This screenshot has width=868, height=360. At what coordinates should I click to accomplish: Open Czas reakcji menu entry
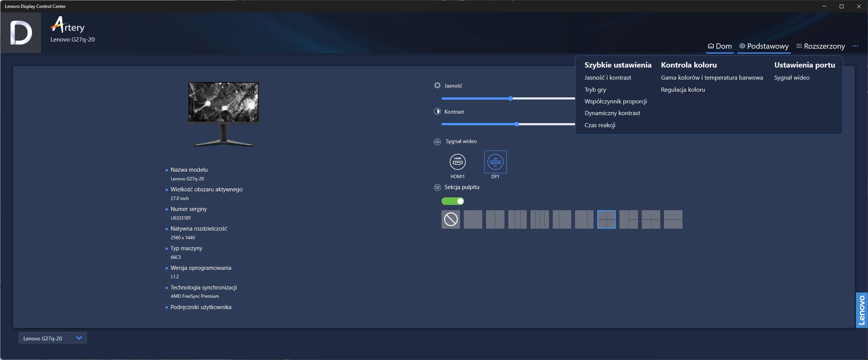click(x=600, y=125)
